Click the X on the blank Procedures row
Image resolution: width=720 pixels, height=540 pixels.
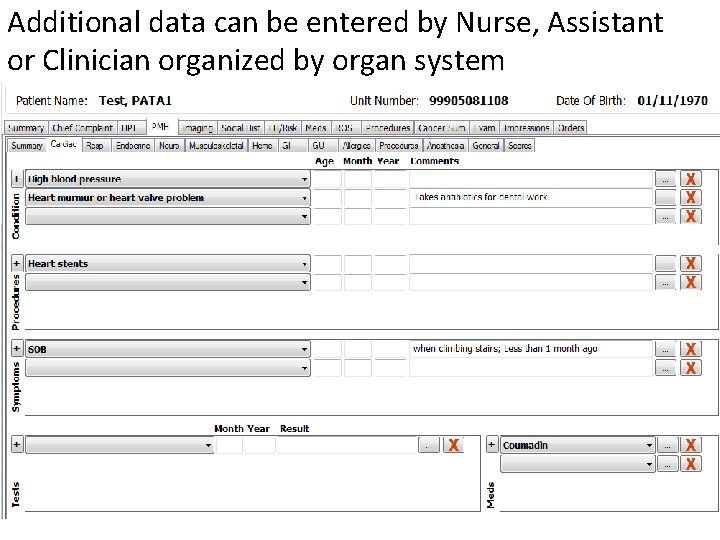(691, 282)
